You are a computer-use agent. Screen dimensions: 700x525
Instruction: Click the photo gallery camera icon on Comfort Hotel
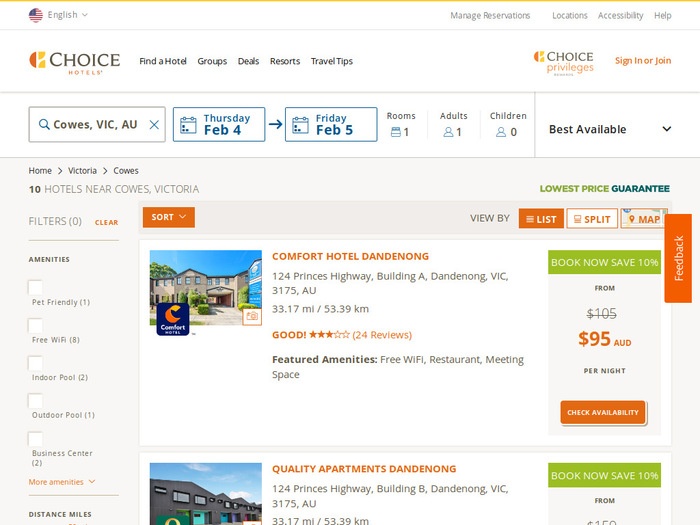coord(252,316)
